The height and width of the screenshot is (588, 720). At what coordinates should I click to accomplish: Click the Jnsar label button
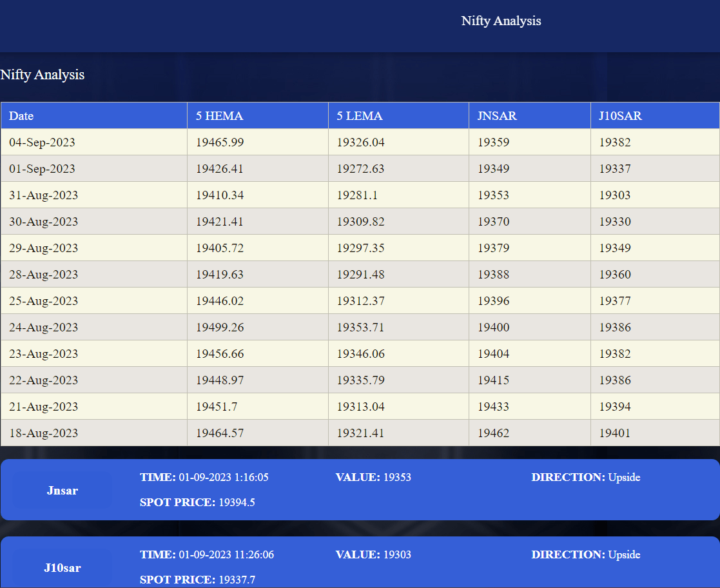click(62, 491)
